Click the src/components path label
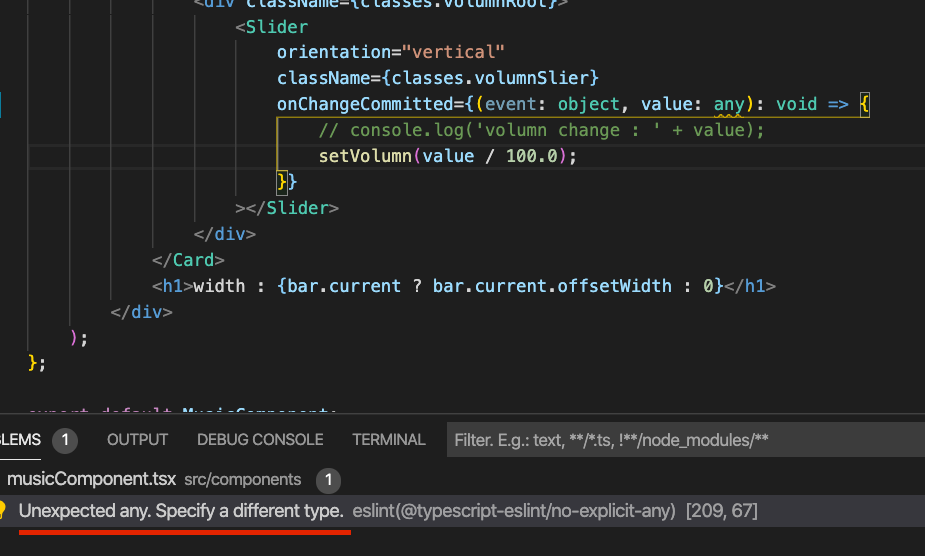Screen dimensions: 925x556 tap(242, 479)
